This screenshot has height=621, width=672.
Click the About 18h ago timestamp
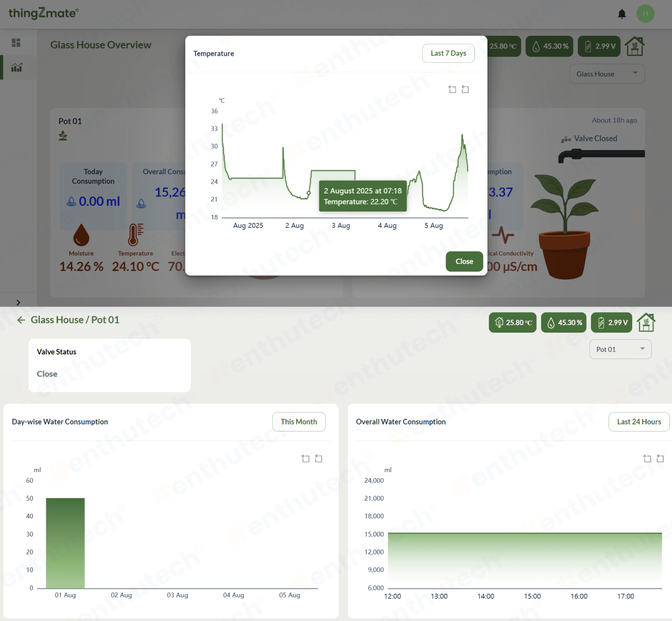(x=614, y=120)
